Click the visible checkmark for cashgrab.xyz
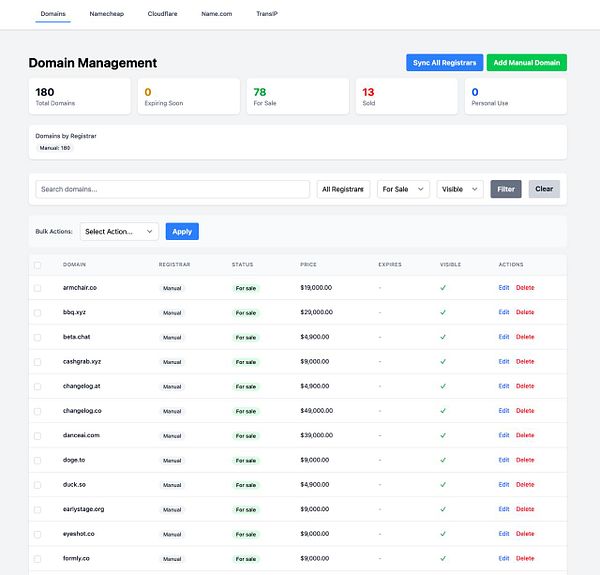The image size is (600, 575). pyautogui.click(x=443, y=362)
